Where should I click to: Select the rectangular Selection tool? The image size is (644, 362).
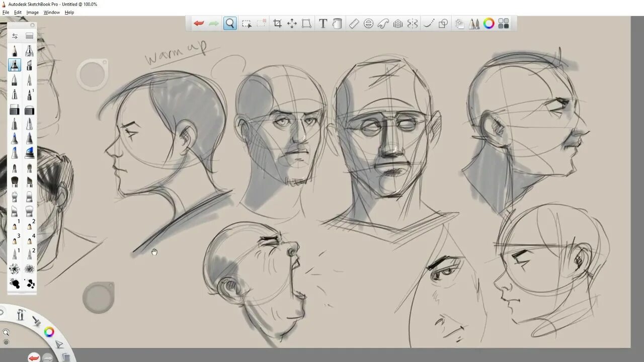(247, 24)
